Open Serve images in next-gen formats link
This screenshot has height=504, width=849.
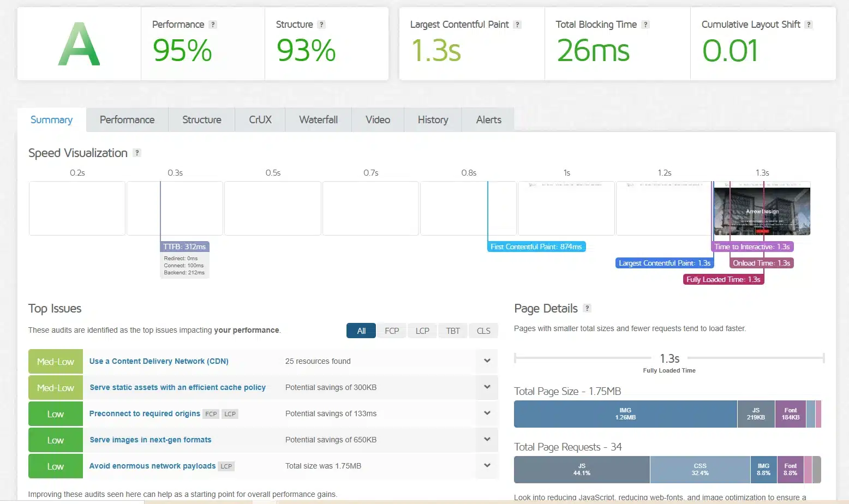tap(150, 440)
